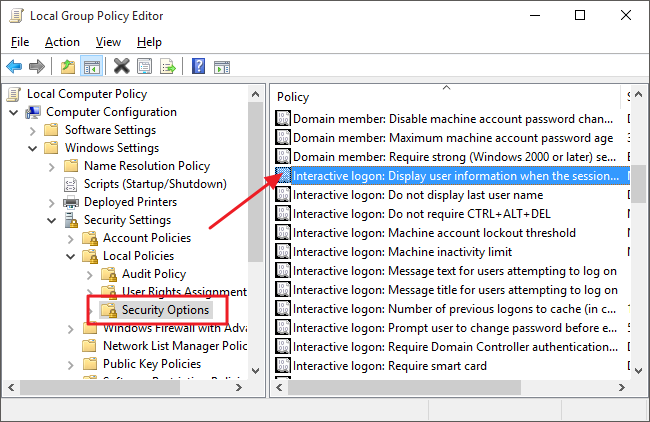650x422 pixels.
Task: Click the Back arrow toolbar icon
Action: pos(14,67)
